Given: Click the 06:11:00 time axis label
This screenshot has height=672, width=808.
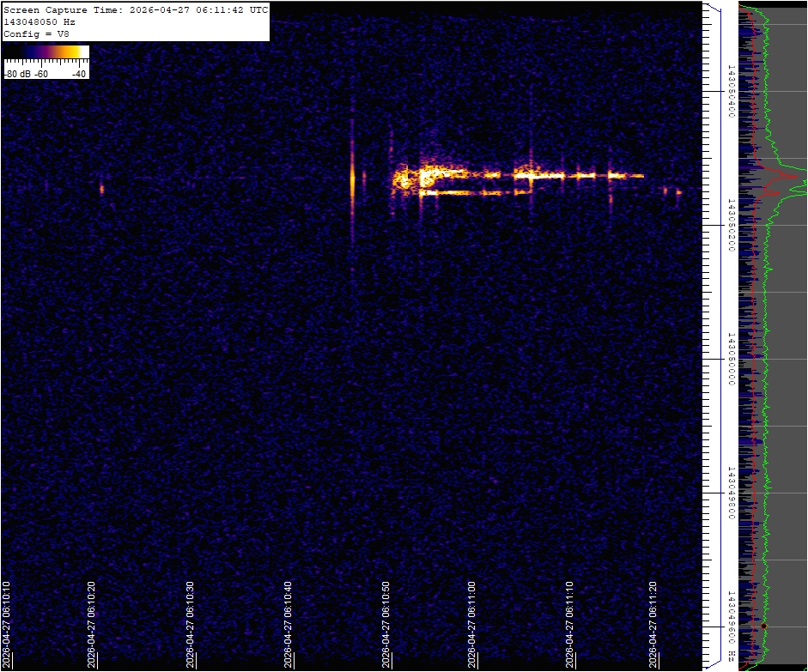Looking at the screenshot, I should pyautogui.click(x=472, y=624).
